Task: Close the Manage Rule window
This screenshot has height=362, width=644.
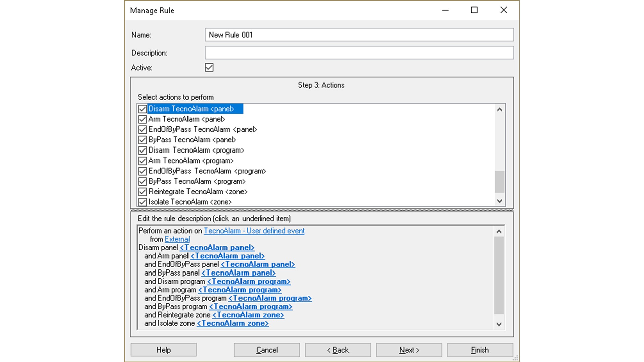Action: (504, 10)
